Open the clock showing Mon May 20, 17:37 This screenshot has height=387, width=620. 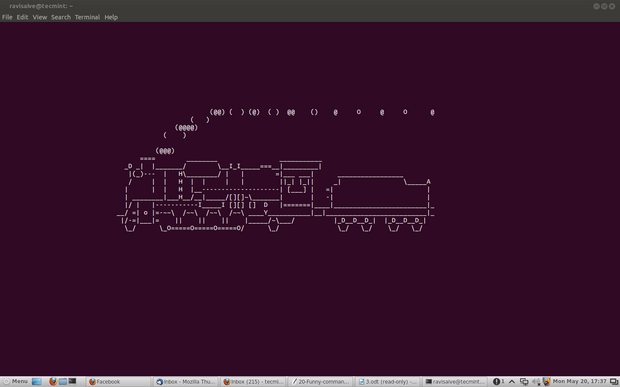point(579,381)
